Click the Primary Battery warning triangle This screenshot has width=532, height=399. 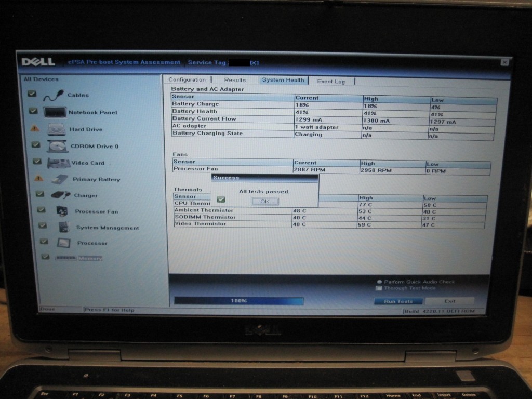pos(38,178)
